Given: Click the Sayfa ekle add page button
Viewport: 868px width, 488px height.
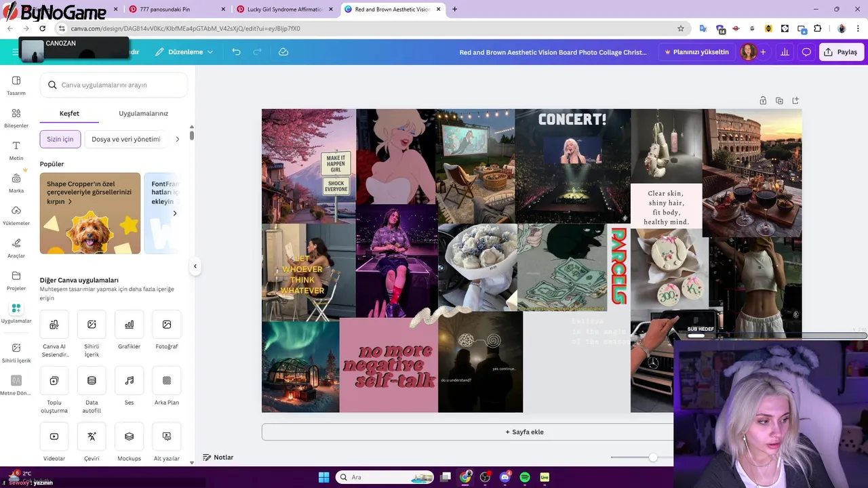Looking at the screenshot, I should (x=524, y=432).
